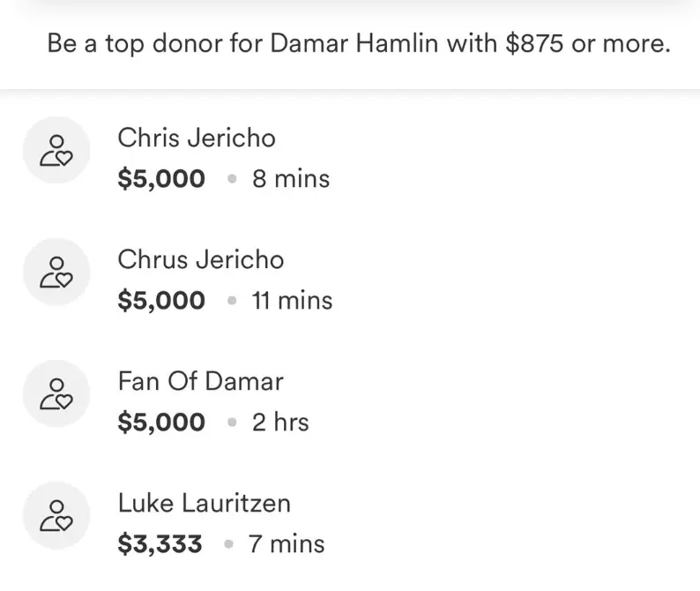The width and height of the screenshot is (700, 591).
Task: Click the 11 mins timestamp
Action: [292, 301]
